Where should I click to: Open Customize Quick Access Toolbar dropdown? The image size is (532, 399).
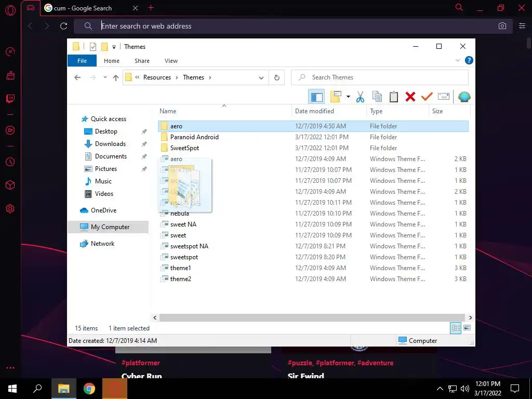point(114,47)
